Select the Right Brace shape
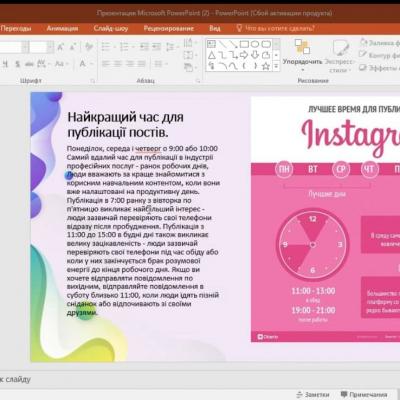This screenshot has width=400, height=400. 255,66
